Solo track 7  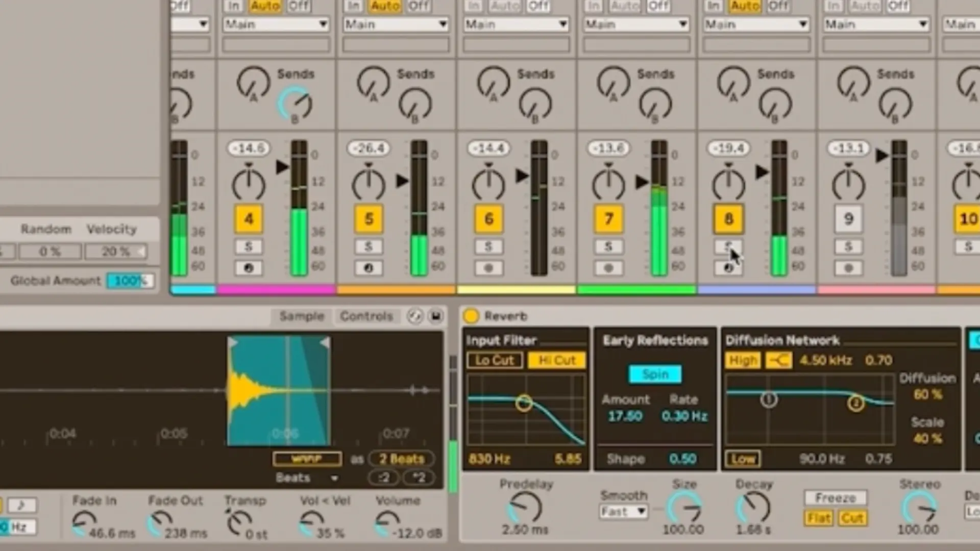tap(608, 247)
